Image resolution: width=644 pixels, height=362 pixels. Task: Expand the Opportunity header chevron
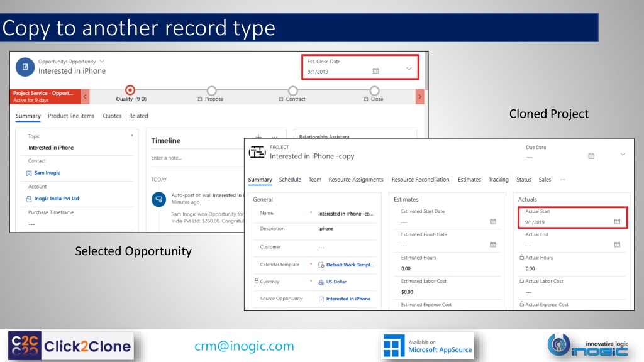tap(409, 69)
